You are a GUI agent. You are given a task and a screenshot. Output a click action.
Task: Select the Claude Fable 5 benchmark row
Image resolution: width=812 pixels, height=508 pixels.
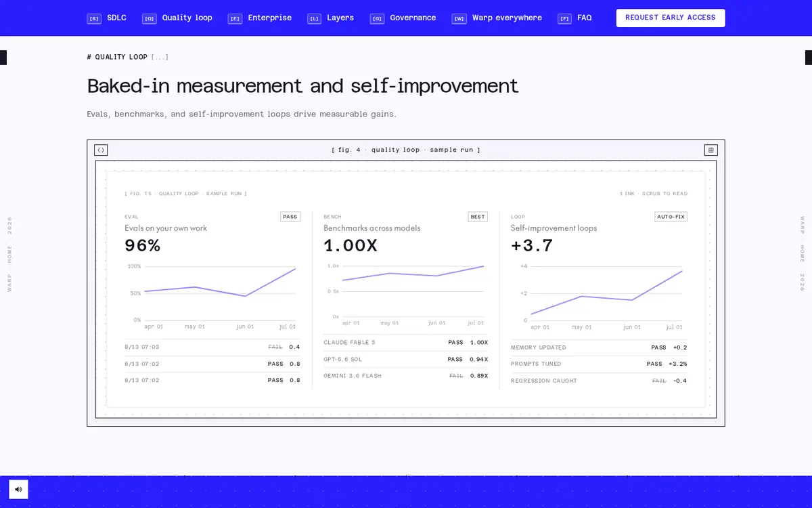click(x=405, y=343)
